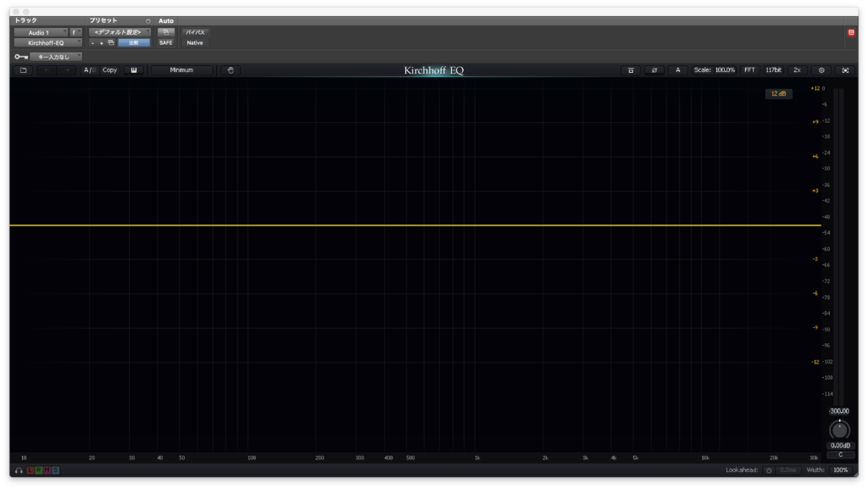Click the 0.00dB output gain field
The image size is (868, 489).
pos(840,445)
